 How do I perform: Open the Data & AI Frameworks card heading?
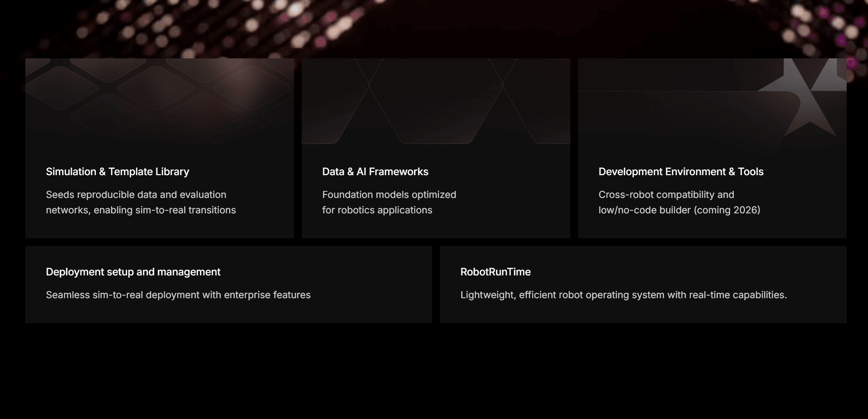(x=375, y=171)
